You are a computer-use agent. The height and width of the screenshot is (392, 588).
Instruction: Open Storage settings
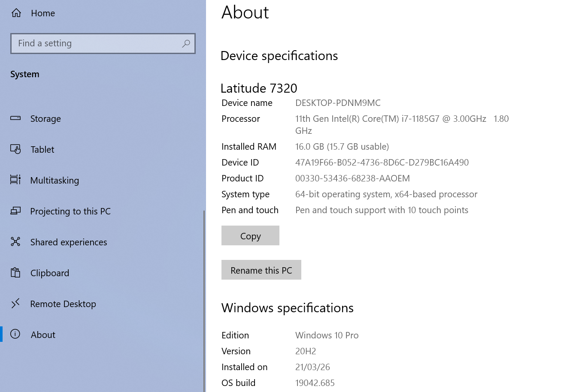(45, 119)
